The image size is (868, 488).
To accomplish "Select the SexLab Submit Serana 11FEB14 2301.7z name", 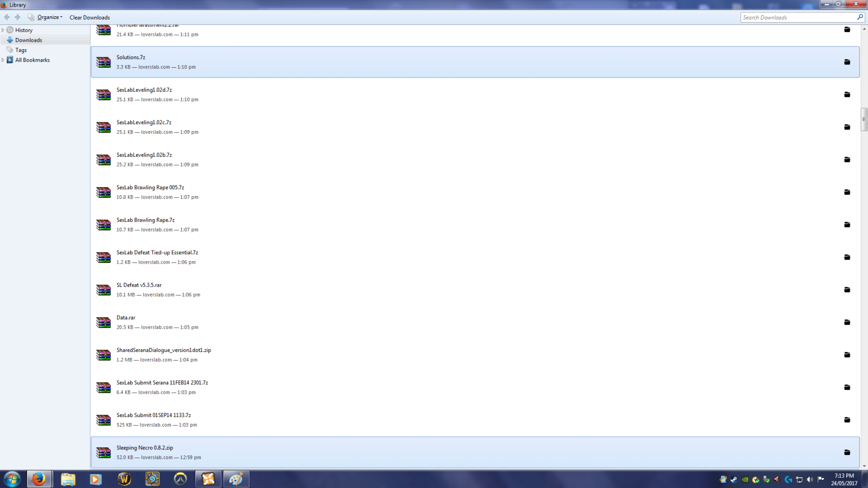I will [x=162, y=383].
